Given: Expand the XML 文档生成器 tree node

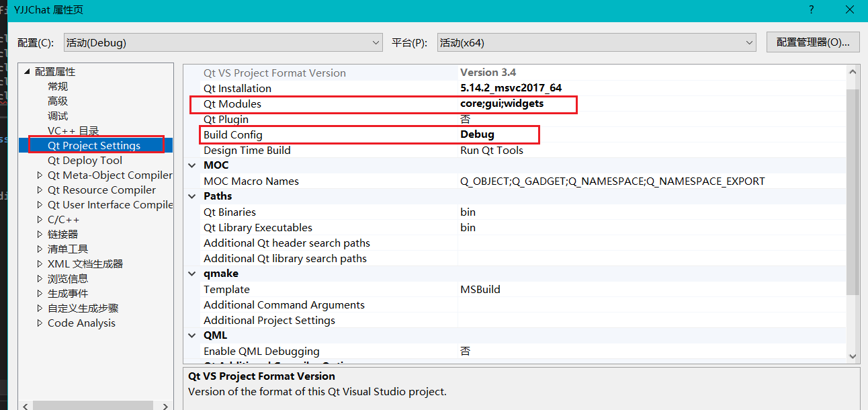Looking at the screenshot, I should point(40,264).
